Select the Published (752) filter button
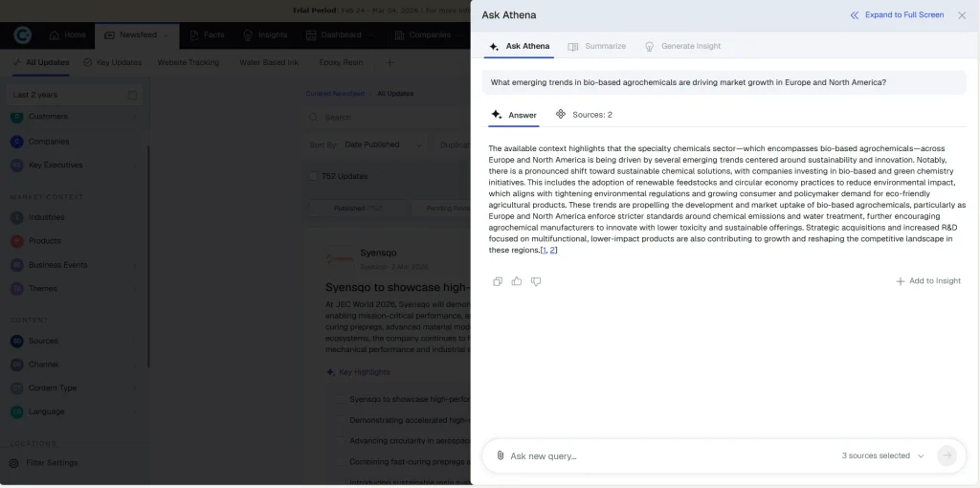 (358, 208)
